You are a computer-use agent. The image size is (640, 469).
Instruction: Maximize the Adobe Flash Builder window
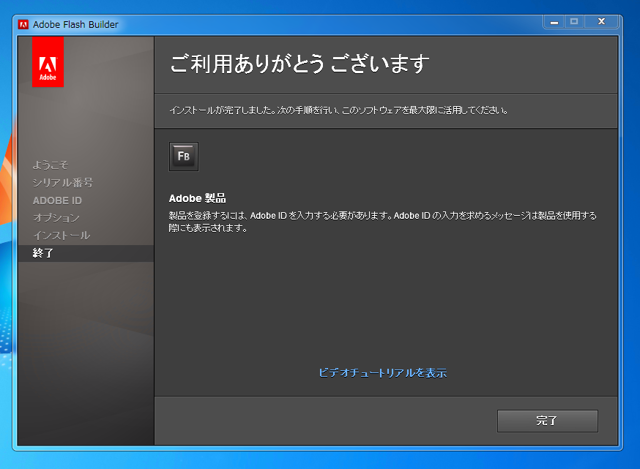click(574, 22)
